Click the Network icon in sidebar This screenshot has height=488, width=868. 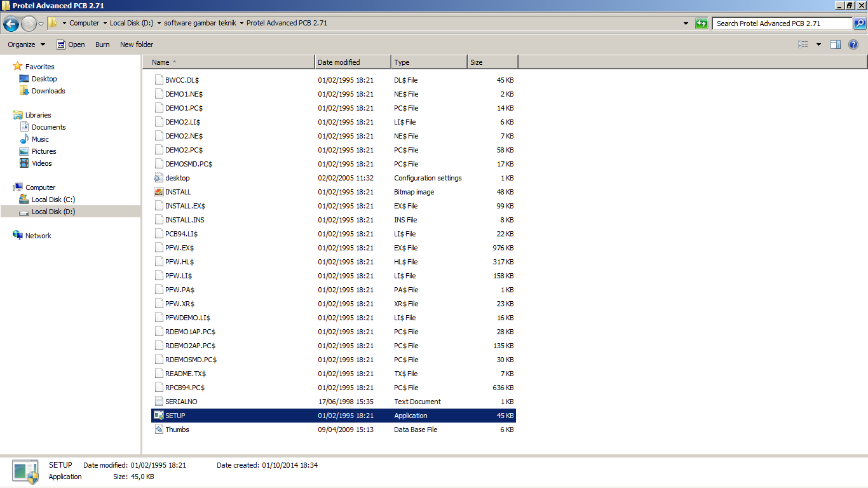click(18, 236)
